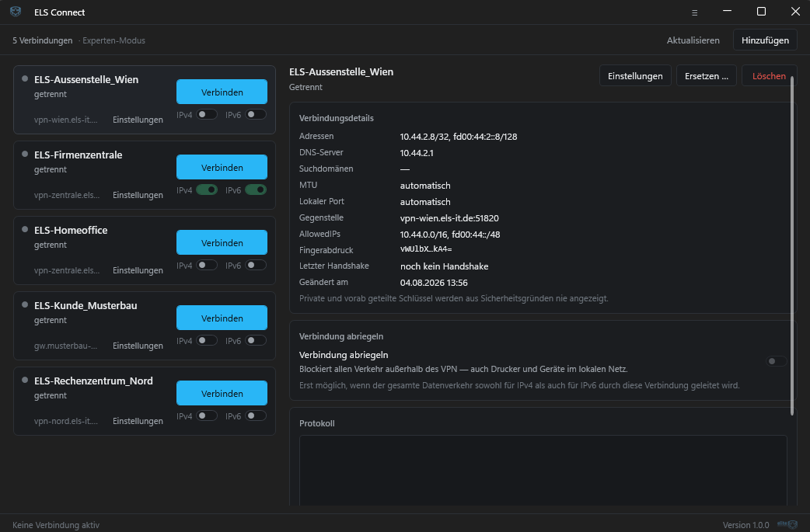Viewport: 810px width, 532px height.
Task: Click the status dot of ELS-Aussenstelle_Wien
Action: [x=24, y=79]
